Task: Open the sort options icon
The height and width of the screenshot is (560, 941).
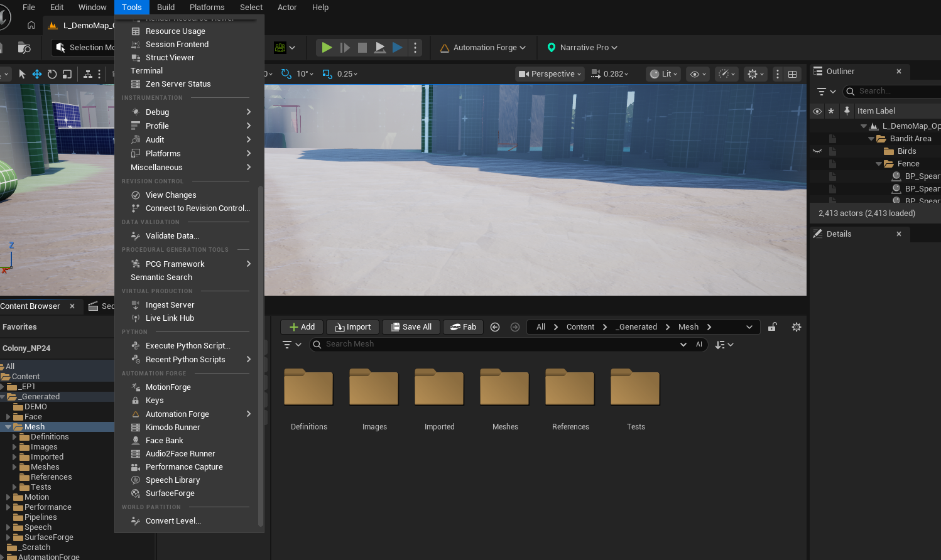Action: (724, 344)
